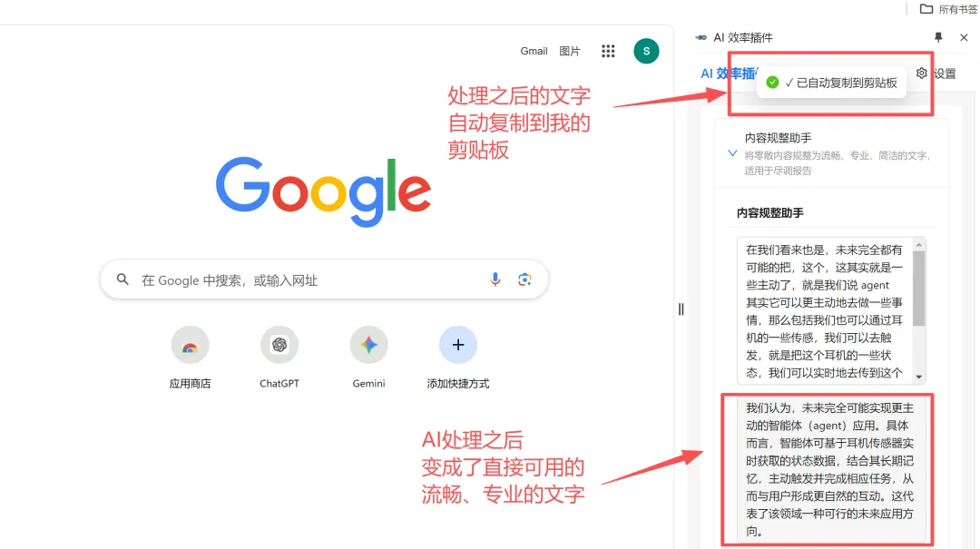Click the Google search input field
The height and width of the screenshot is (549, 980).
pos(324,279)
